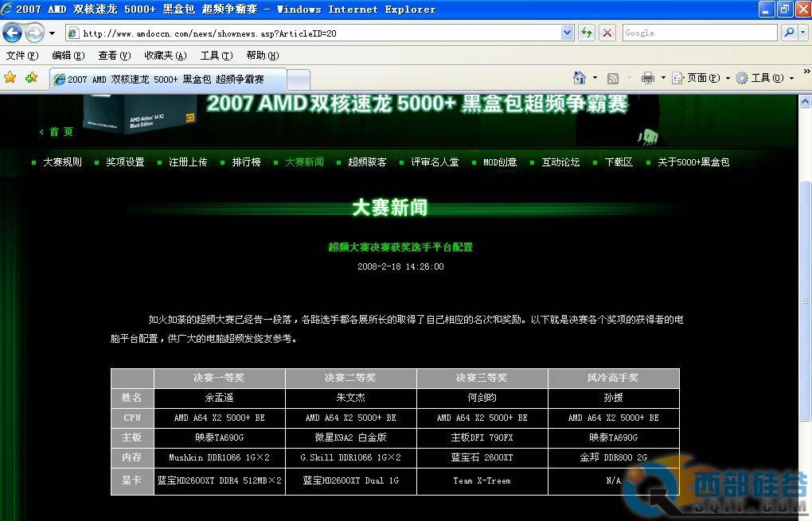Expand the Home button dropdown arrow
Image resolution: width=812 pixels, height=521 pixels.
point(595,78)
